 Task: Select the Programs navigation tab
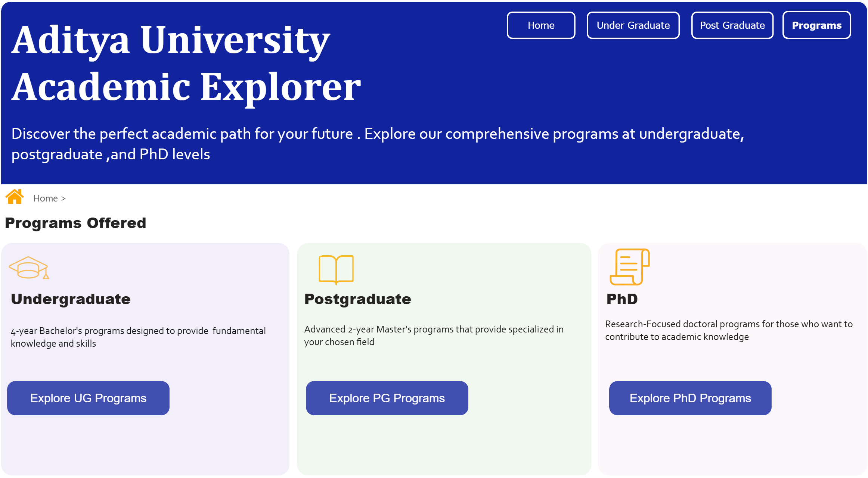click(x=816, y=25)
